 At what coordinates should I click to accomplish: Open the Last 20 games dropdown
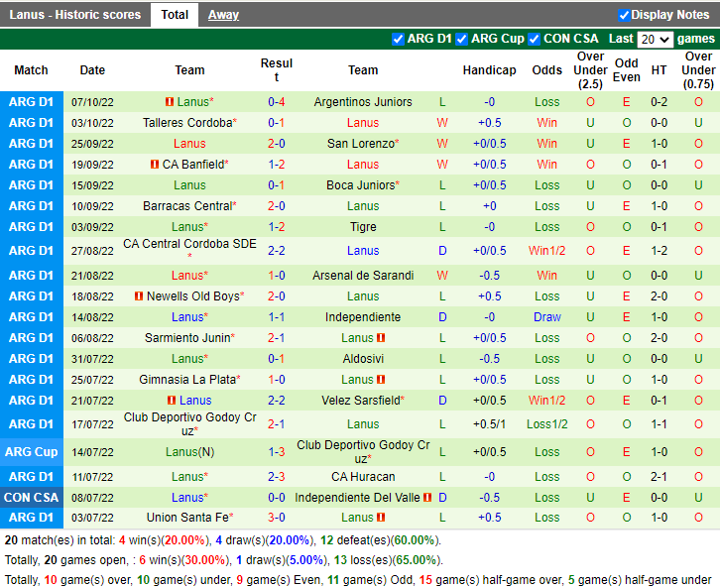point(655,40)
